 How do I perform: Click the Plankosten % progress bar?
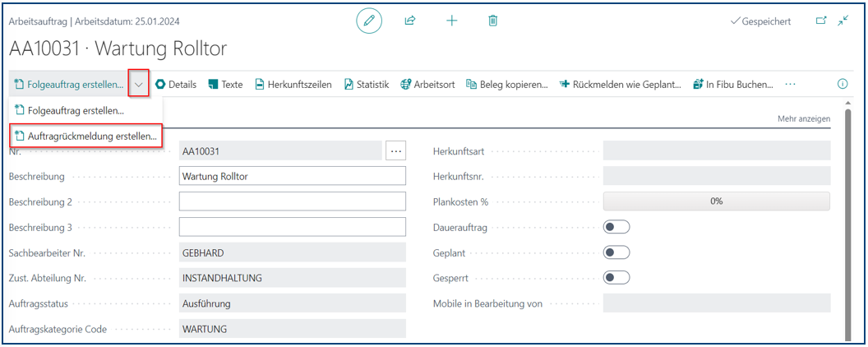pyautogui.click(x=716, y=201)
